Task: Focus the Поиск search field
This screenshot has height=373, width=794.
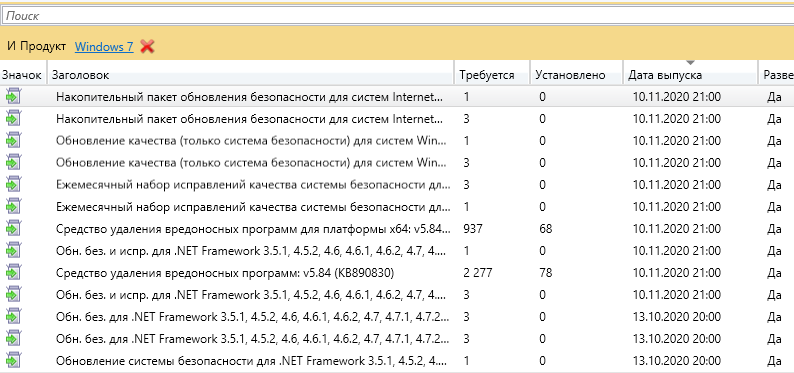Action: coord(397,16)
